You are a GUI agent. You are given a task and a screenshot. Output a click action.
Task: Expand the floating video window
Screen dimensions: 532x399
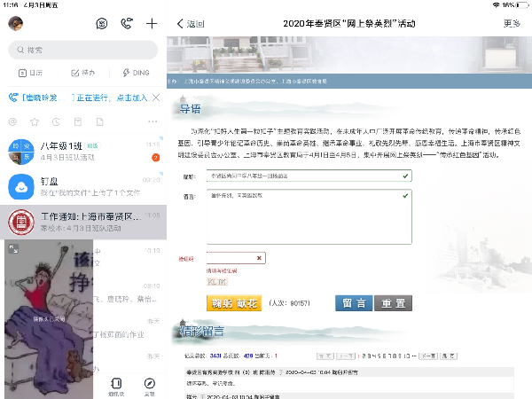click(13, 248)
